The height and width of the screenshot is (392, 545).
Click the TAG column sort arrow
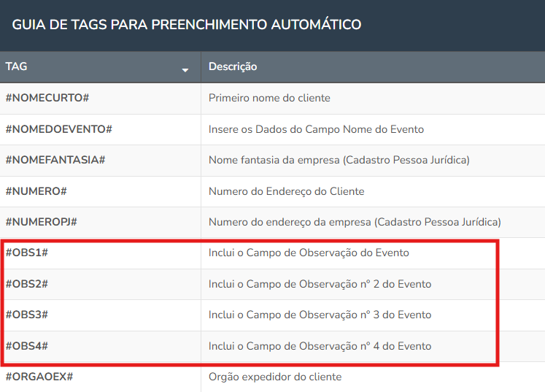(185, 70)
